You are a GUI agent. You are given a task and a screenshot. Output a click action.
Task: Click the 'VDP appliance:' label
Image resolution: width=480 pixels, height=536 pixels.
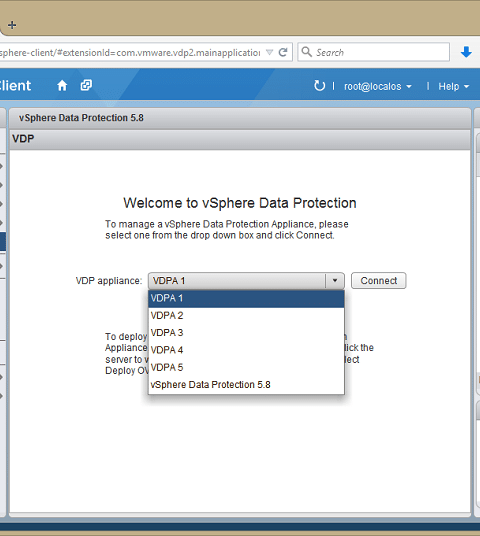pos(108,281)
